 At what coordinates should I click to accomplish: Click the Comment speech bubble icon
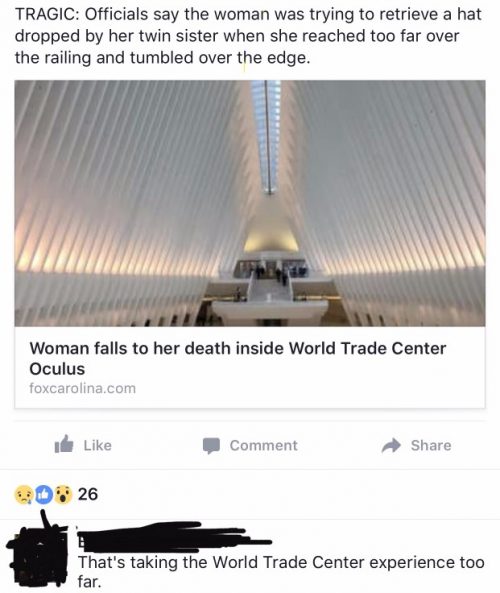(x=211, y=446)
